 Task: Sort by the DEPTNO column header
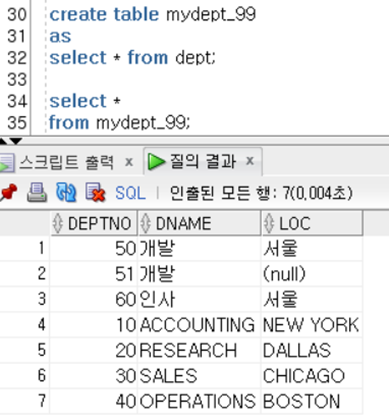(94, 223)
